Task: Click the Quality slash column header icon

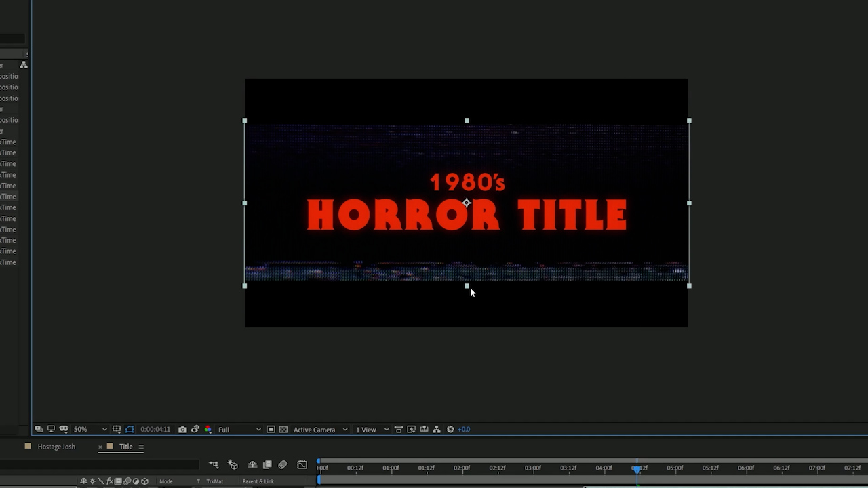Action: click(x=101, y=481)
